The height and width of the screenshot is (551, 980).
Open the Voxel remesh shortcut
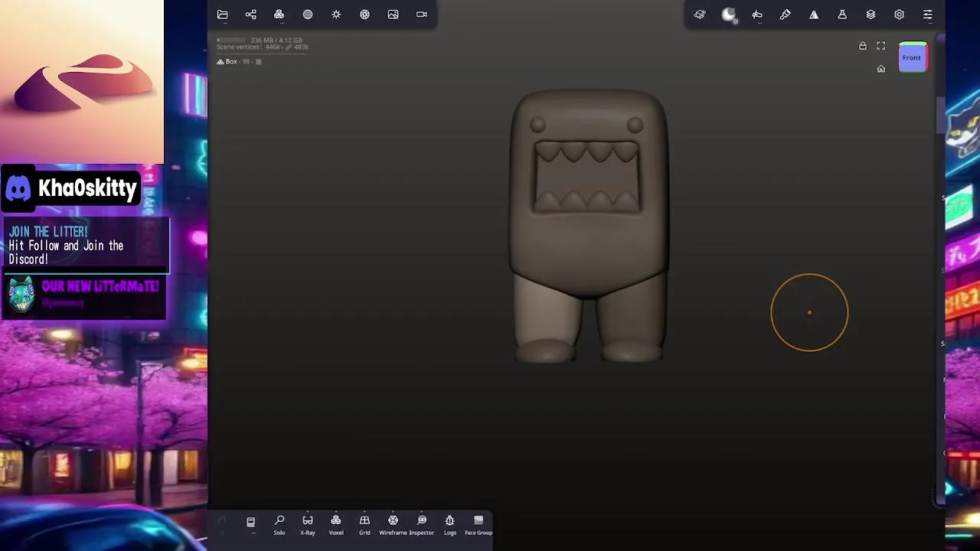[x=336, y=525]
